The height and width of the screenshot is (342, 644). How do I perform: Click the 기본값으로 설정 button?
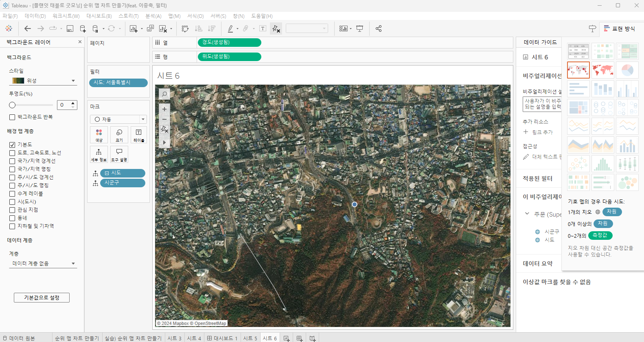click(42, 298)
